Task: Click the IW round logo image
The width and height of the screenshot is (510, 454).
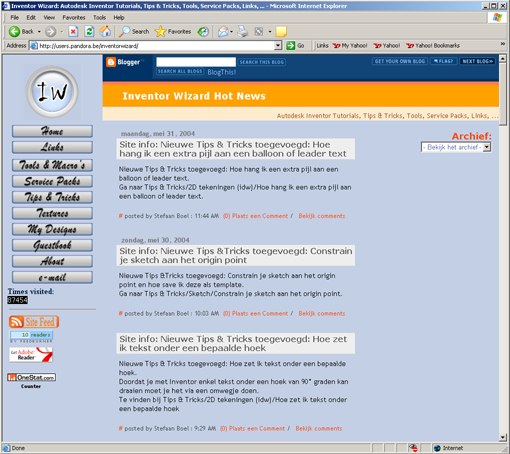Action: point(52,92)
